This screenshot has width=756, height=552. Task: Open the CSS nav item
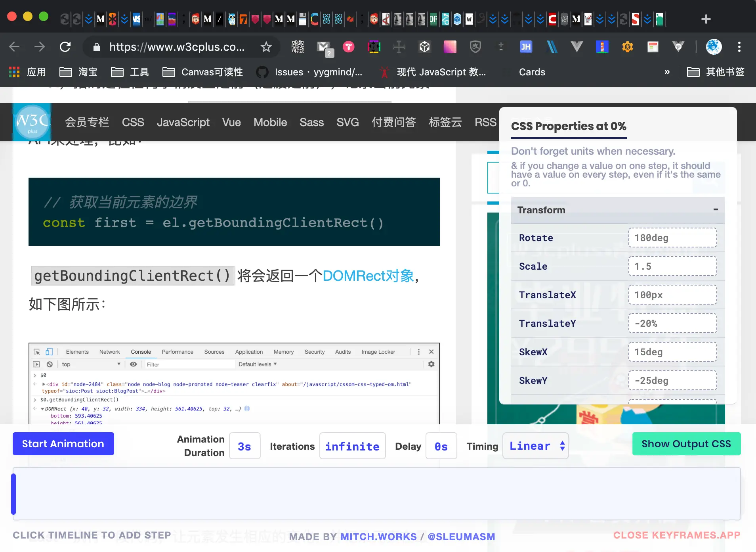(133, 122)
